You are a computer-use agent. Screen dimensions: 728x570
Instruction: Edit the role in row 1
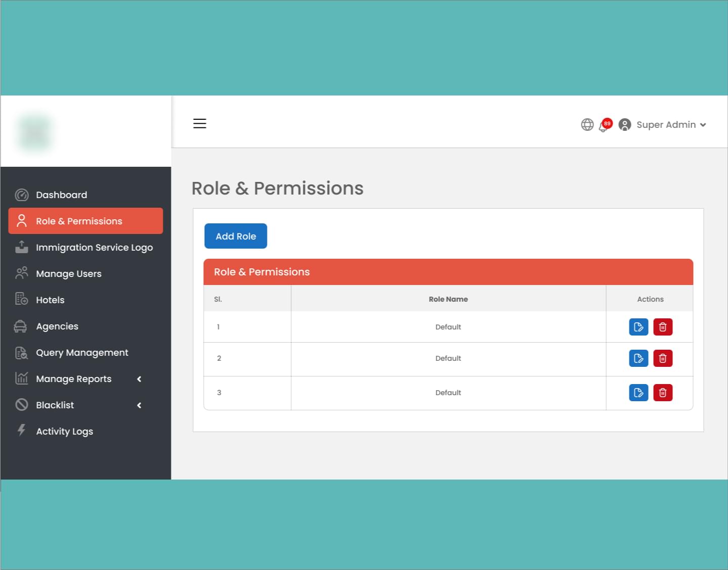coord(639,327)
